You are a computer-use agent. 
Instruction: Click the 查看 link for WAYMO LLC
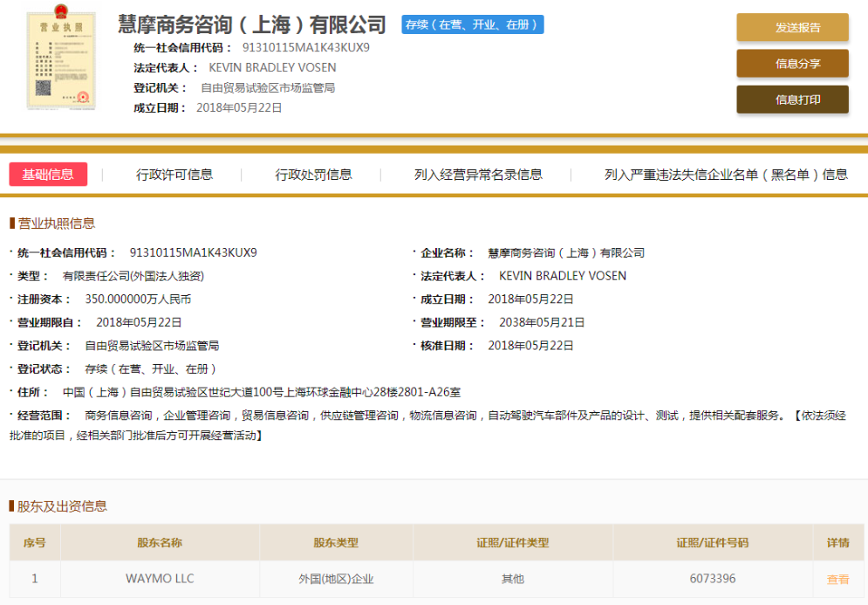click(x=837, y=579)
